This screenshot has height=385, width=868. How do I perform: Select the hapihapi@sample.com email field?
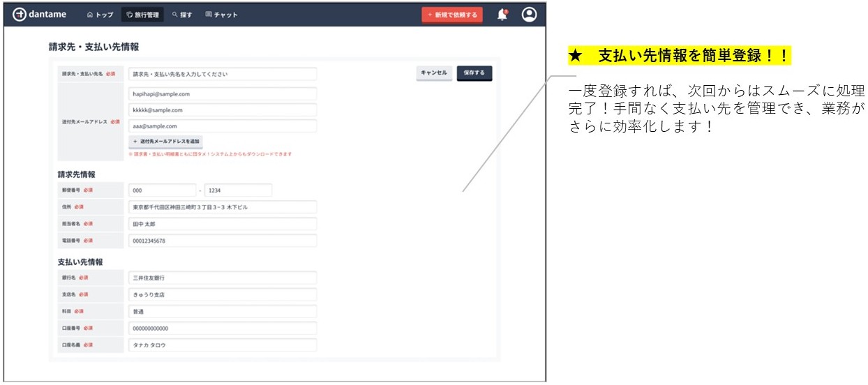pos(223,93)
